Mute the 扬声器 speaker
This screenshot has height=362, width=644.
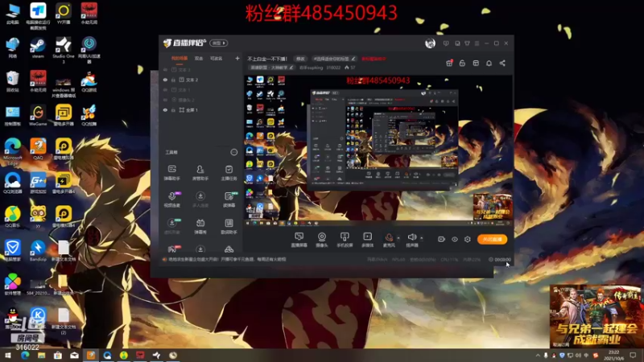pyautogui.click(x=412, y=239)
